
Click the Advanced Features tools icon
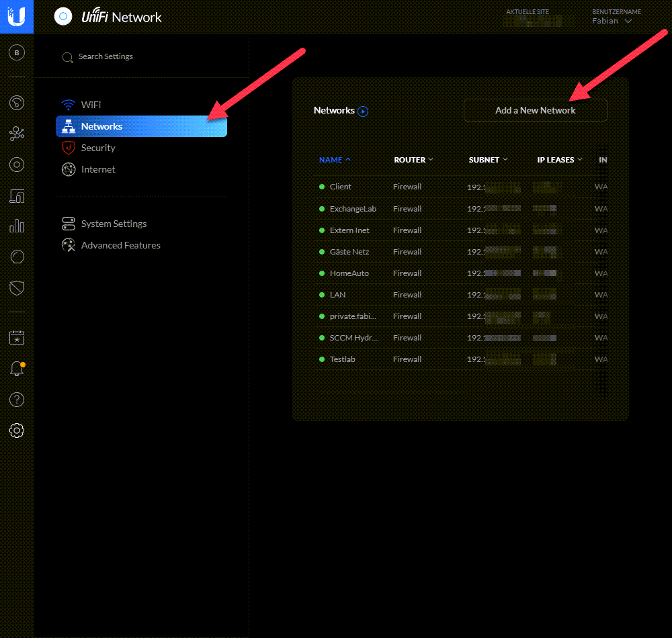click(x=68, y=245)
